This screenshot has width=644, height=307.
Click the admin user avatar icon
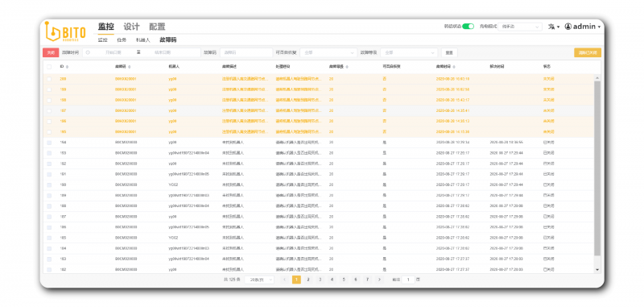(568, 27)
